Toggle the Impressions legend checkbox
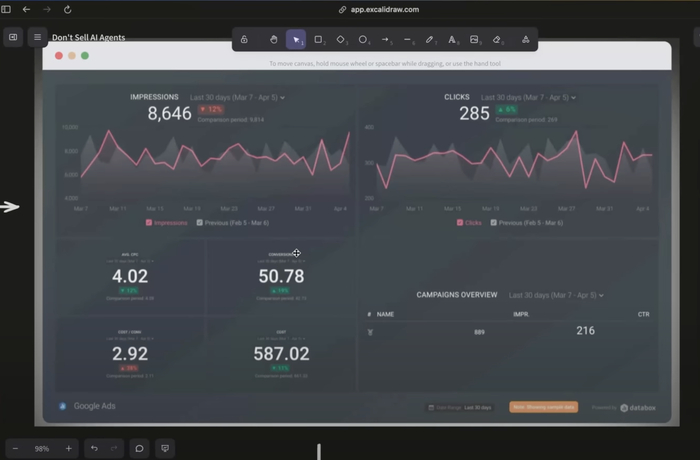700x460 pixels. (x=150, y=222)
